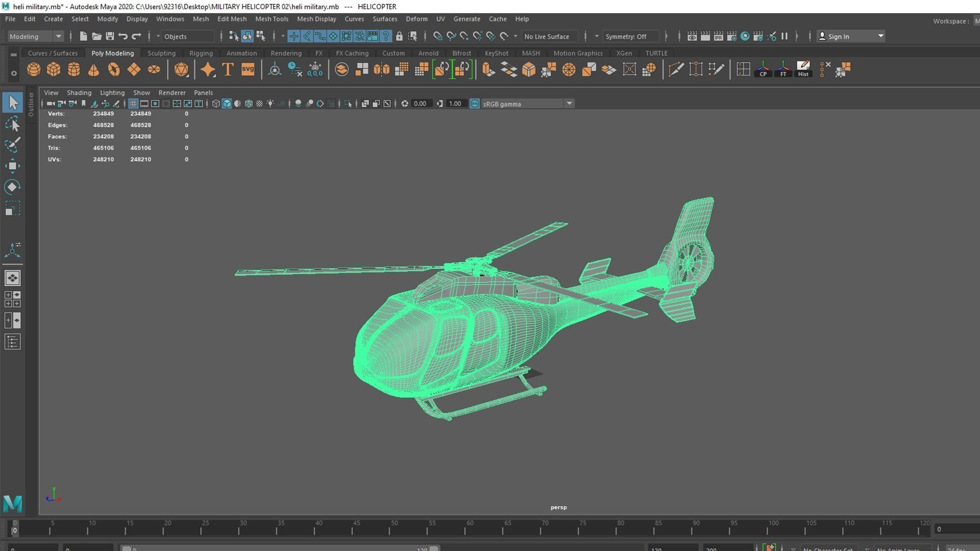Activate the Paint Selection tool
This screenshot has height=551, width=980.
pyautogui.click(x=13, y=145)
